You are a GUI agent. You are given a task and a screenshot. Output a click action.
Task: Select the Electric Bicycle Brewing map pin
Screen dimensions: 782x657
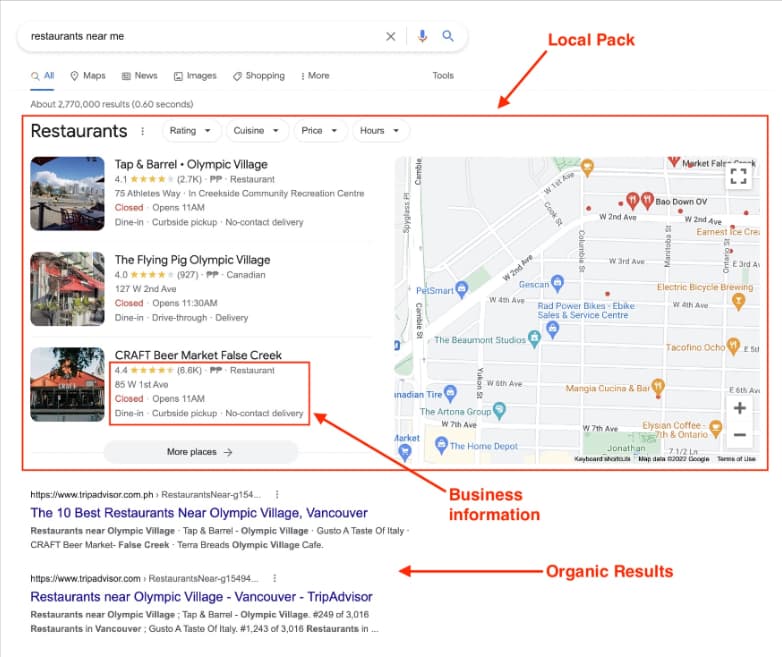739,301
